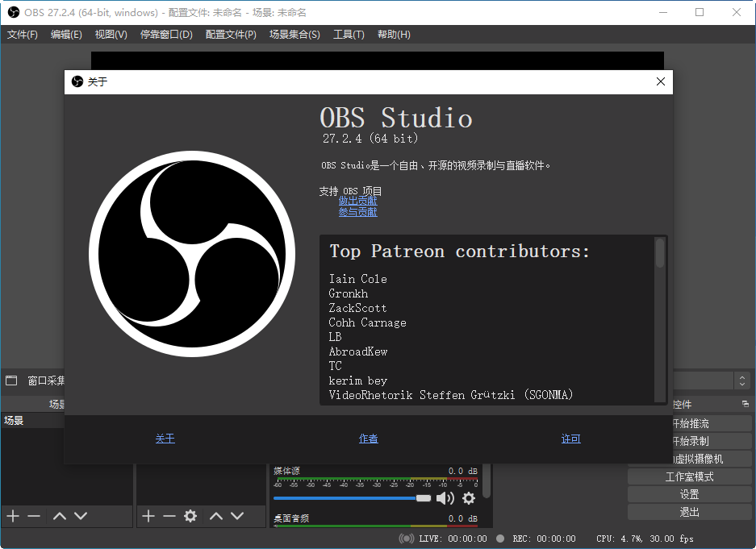Open the 视图(V) menu
This screenshot has height=549, width=756.
111,34
